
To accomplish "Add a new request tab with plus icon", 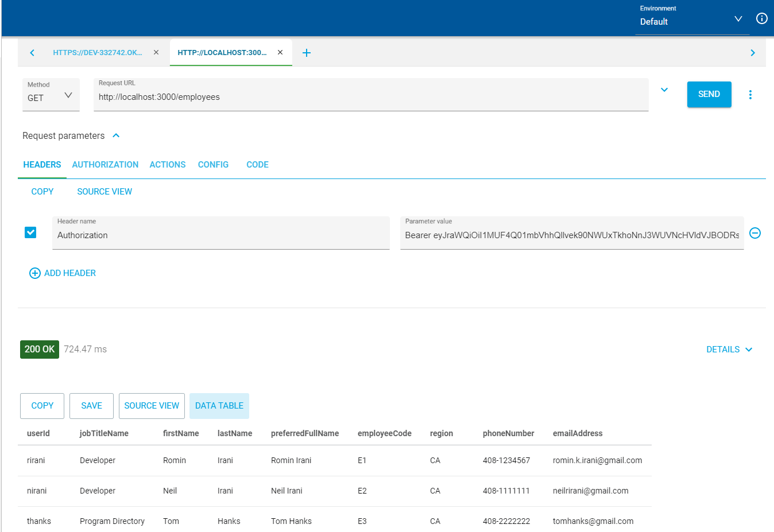I will click(307, 53).
